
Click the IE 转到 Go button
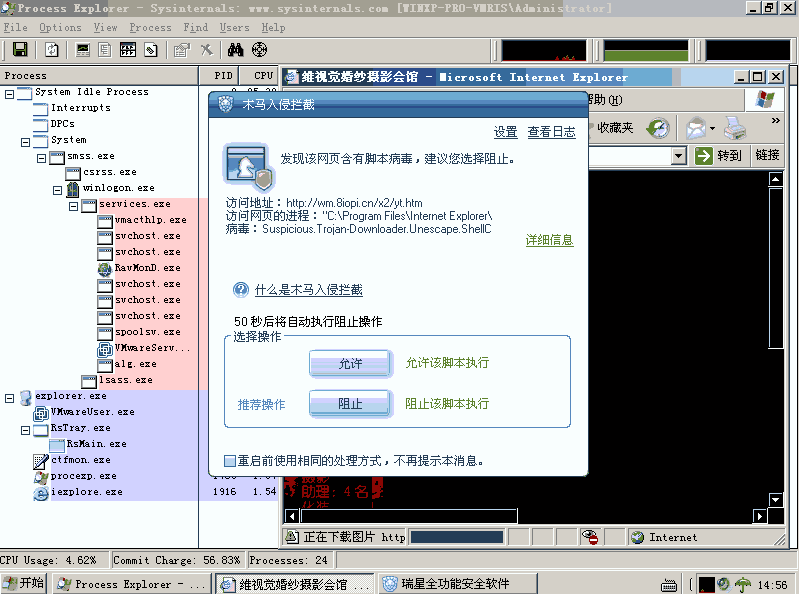click(718, 155)
